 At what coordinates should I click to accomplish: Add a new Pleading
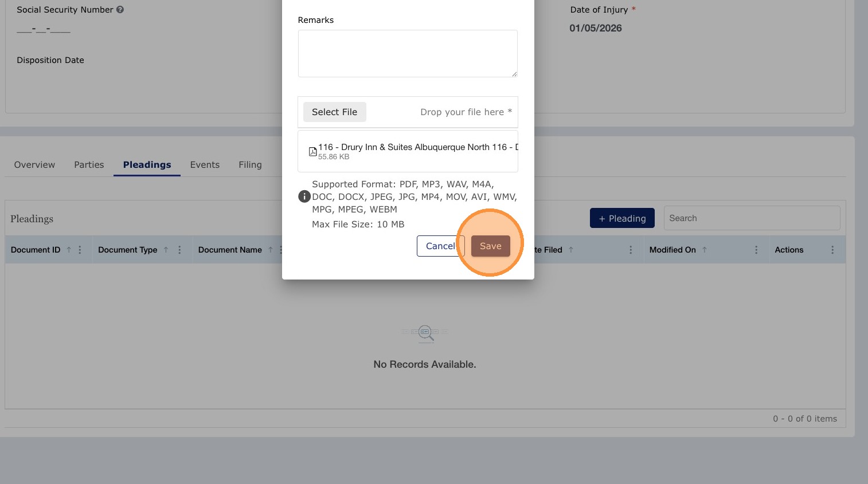(622, 218)
